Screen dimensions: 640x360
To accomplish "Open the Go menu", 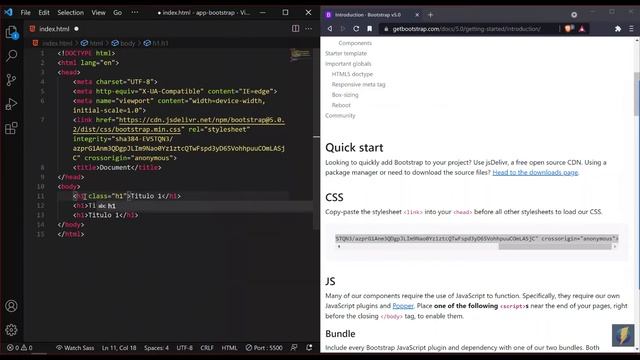I will tap(117, 13).
